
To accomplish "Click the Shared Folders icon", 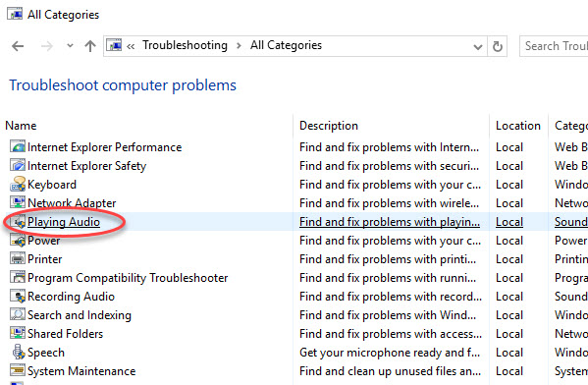I will coord(18,333).
